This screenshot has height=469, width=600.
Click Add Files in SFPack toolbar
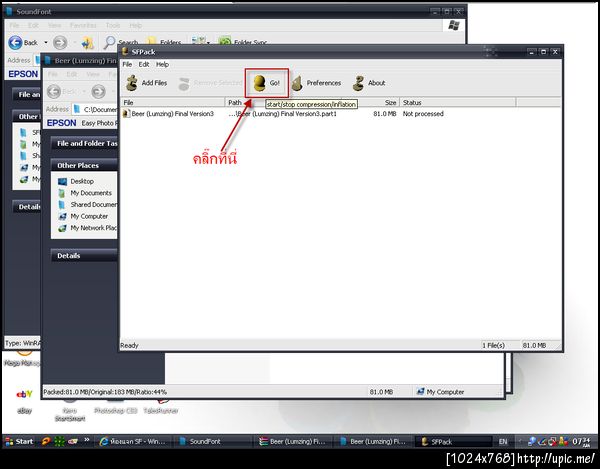[x=147, y=83]
